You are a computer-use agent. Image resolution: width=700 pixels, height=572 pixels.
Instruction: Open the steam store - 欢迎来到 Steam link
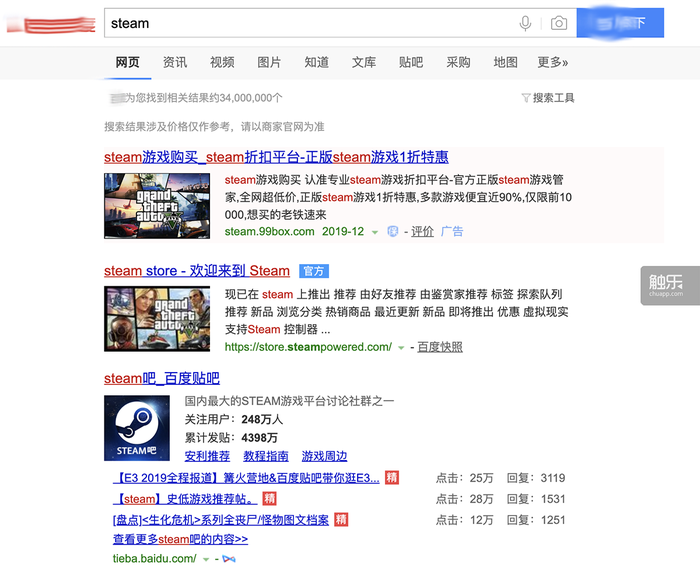197,271
